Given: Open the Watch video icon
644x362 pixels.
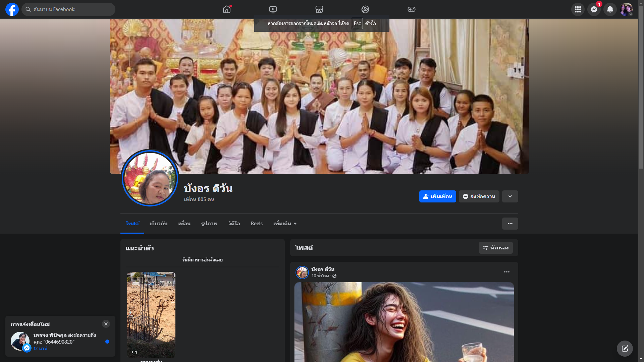Looking at the screenshot, I should [273, 9].
